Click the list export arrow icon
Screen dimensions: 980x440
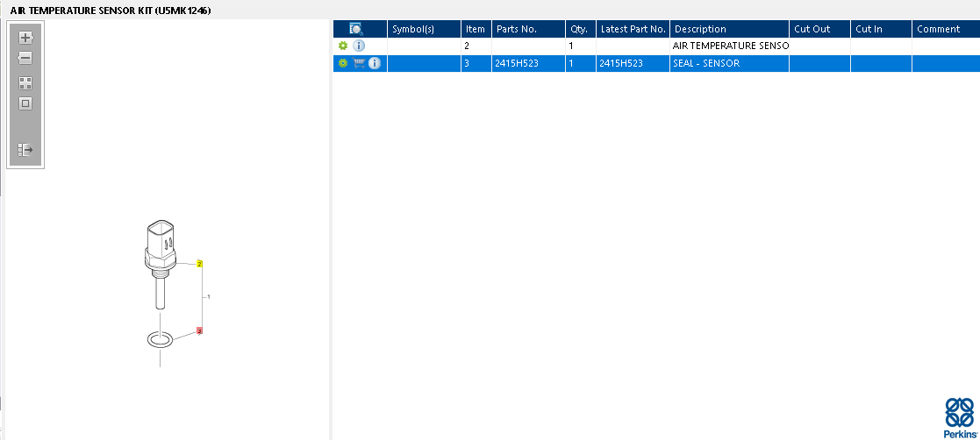(25, 150)
